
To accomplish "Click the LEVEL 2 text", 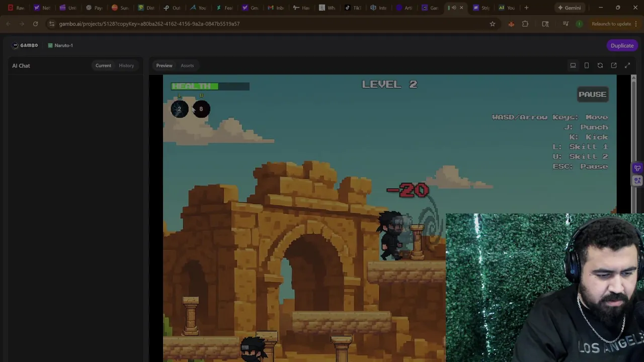I will pyautogui.click(x=389, y=84).
